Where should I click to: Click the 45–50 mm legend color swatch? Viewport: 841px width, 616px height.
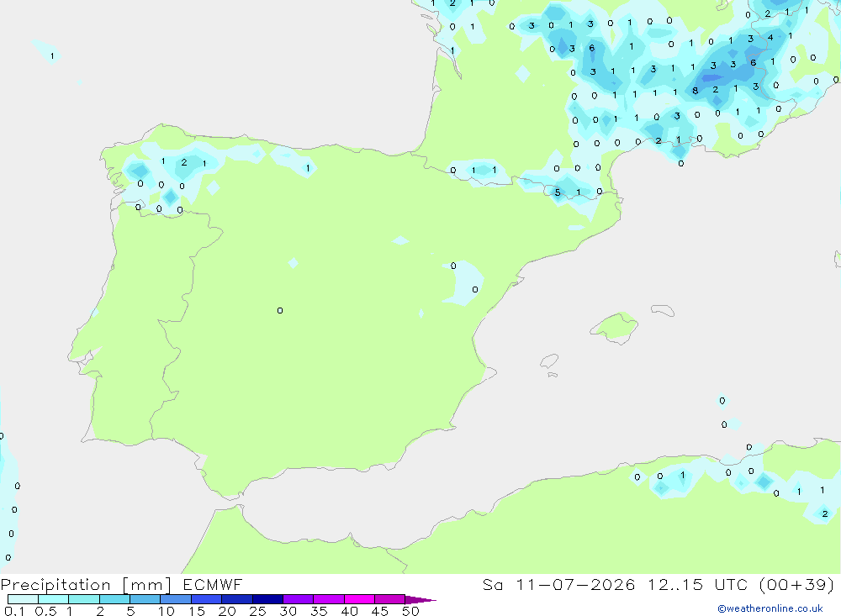390,599
